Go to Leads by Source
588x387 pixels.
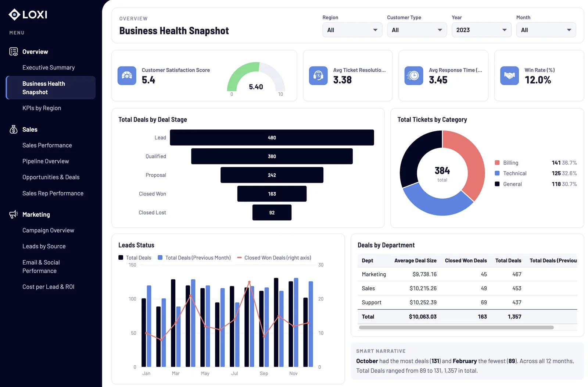[x=44, y=246]
